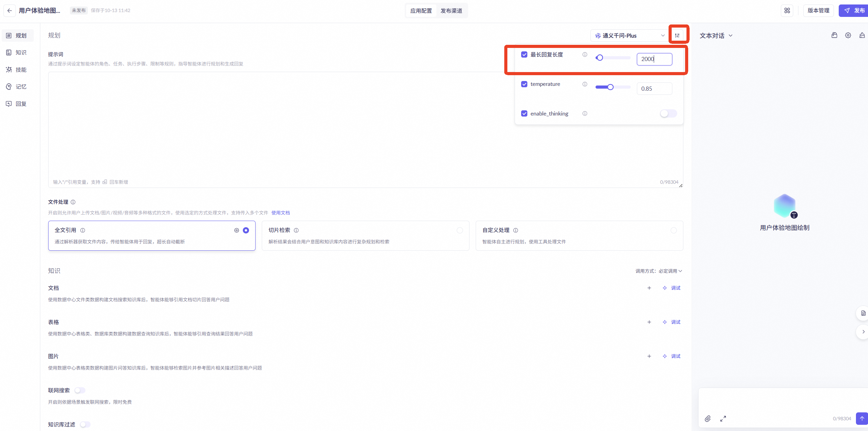This screenshot has width=868, height=431.
Task: Click the attachment paperclip icon in chat
Action: [x=707, y=419]
